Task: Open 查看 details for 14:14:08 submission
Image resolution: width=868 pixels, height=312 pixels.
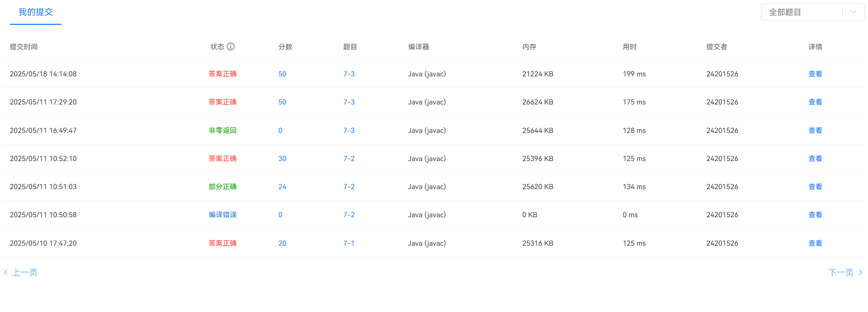Action: (815, 74)
